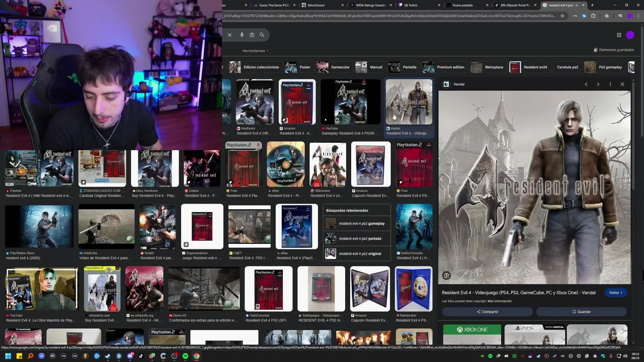The image size is (644, 362).
Task: Bookmark this page with the star icon
Action: (x=562, y=16)
